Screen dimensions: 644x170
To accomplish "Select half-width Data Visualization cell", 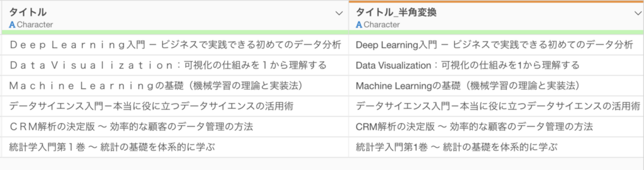I will pos(468,65).
